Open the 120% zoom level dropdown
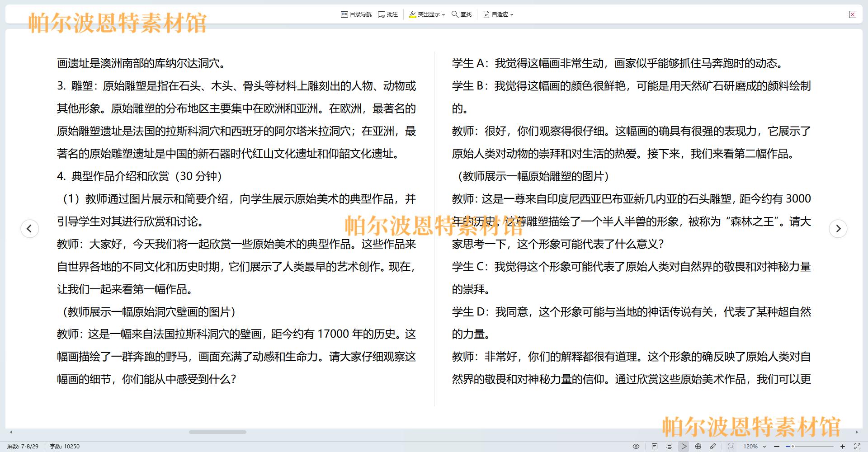The width and height of the screenshot is (868, 452). tap(754, 446)
